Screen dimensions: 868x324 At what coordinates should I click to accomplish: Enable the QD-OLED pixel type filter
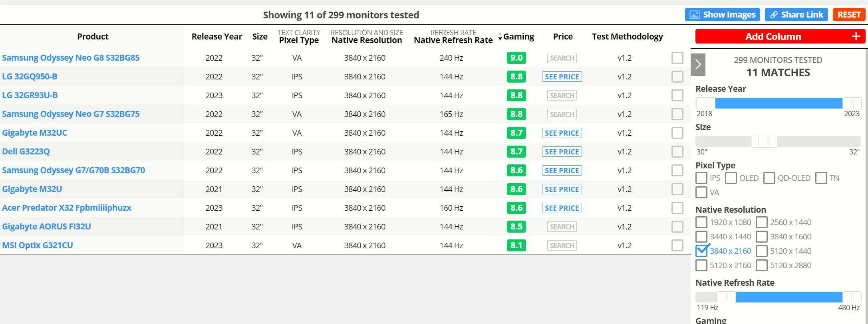769,178
